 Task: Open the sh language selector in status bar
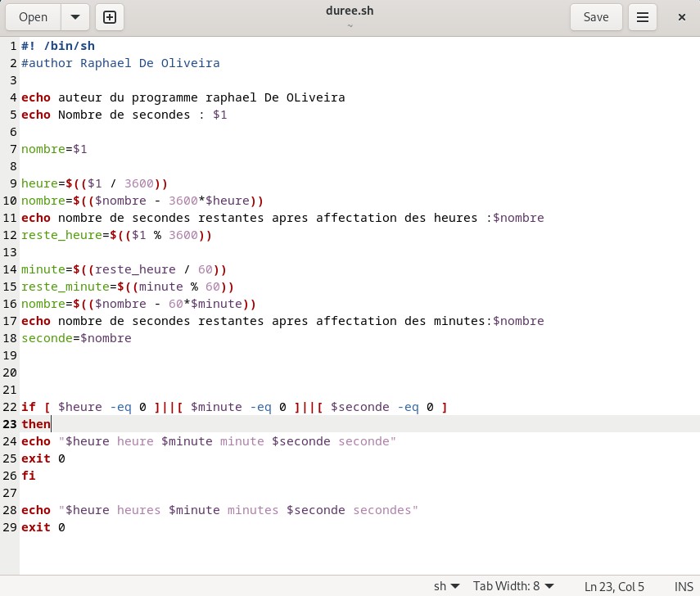(446, 586)
